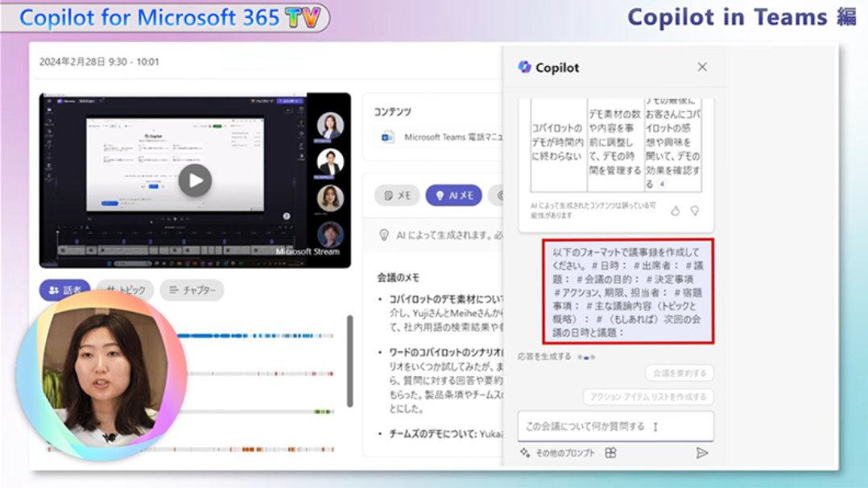Open citation reference 4 in Copilot table

tap(662, 184)
